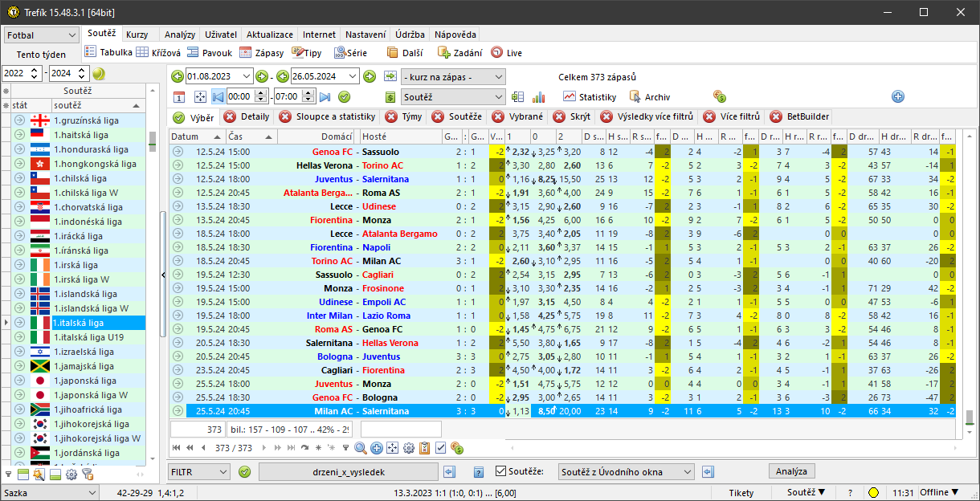Image resolution: width=980 pixels, height=501 pixels.
Task: Open the Soutěž dropdown in the status bar
Action: (806, 493)
